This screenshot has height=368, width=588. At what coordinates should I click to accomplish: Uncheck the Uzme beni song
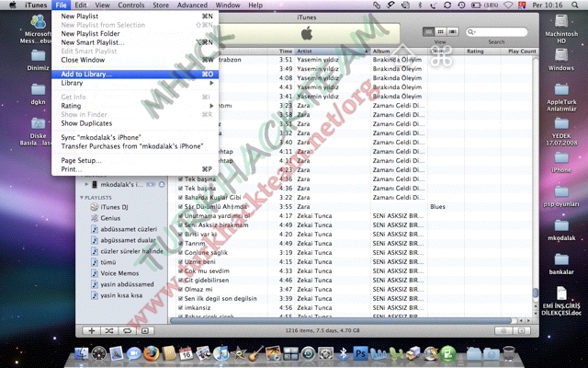180,261
